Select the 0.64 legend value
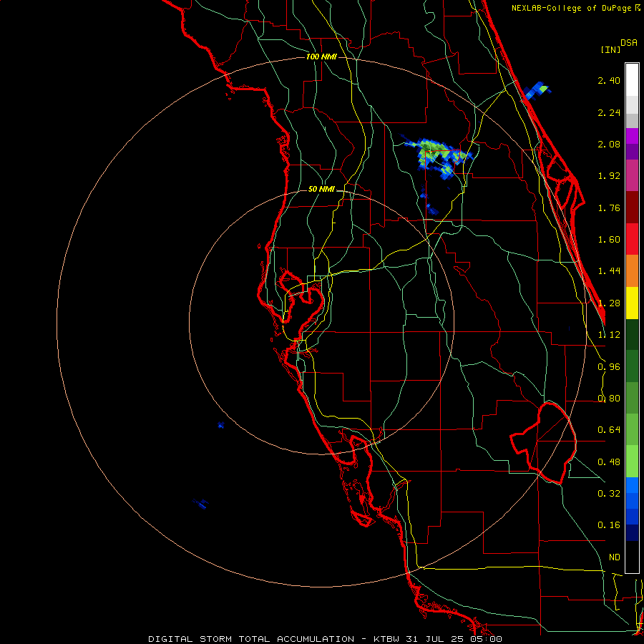This screenshot has width=644, height=644. coord(609,430)
